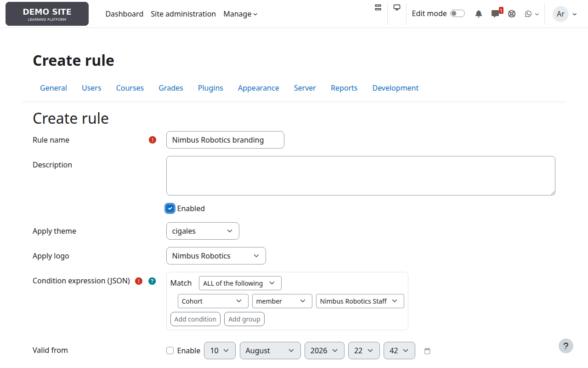Screen dimensions: 588x368
Task: Open the Match ALL of the following dropdown
Action: point(240,283)
